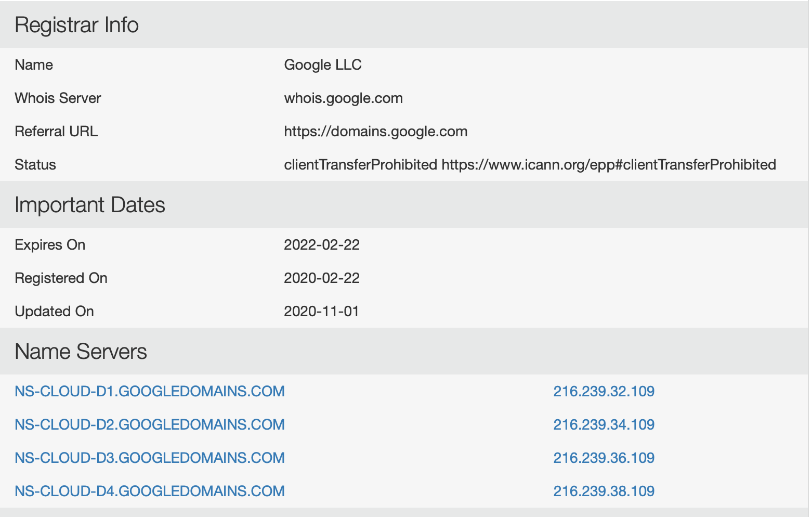Click IP address 216.239.32.109

coord(604,391)
